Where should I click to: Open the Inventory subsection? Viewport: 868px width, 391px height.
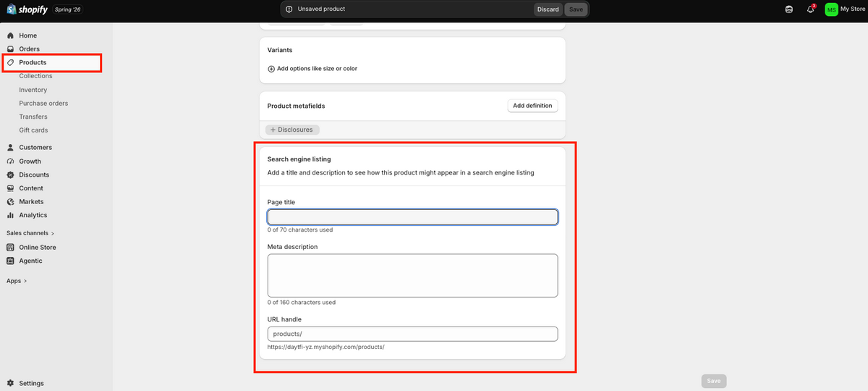click(33, 90)
